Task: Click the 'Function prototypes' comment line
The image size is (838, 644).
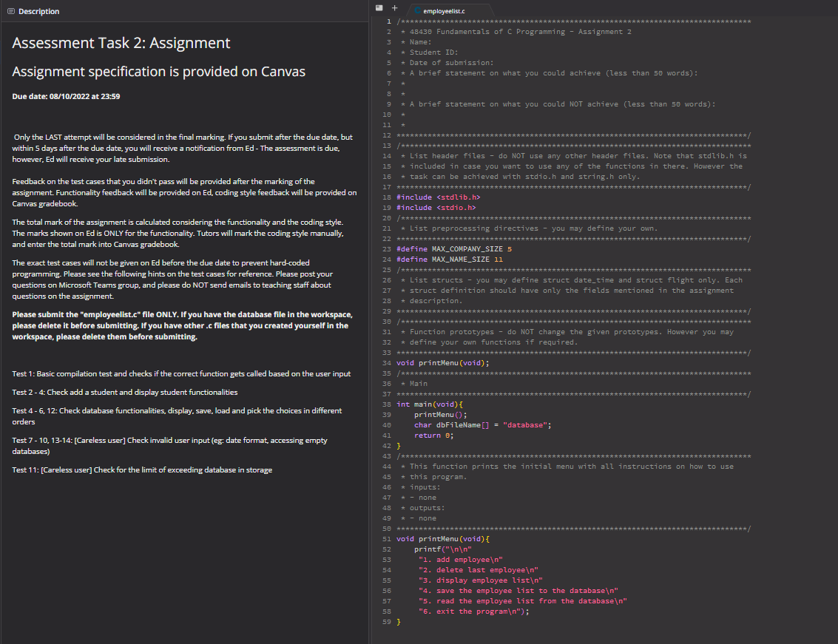Action: click(567, 332)
